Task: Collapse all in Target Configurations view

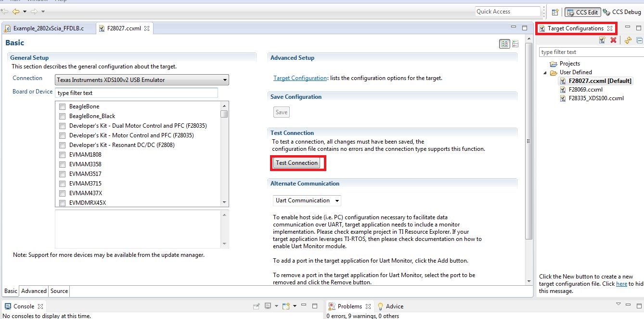Action: 639,40
